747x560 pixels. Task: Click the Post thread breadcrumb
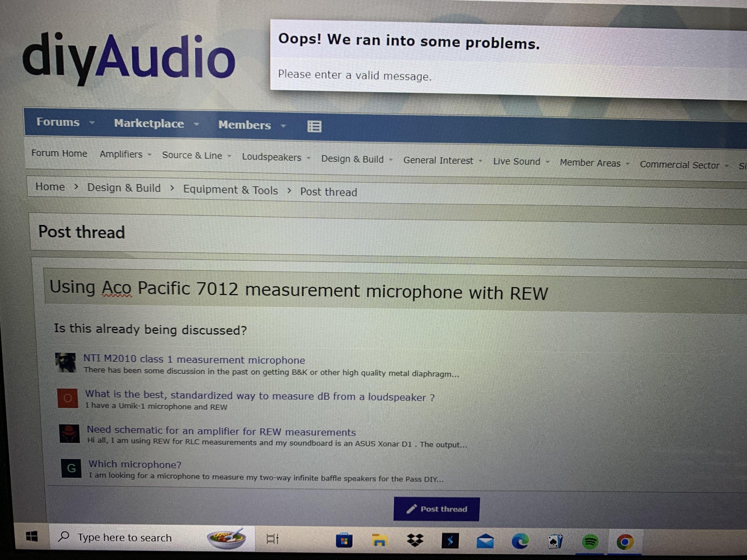329,192
